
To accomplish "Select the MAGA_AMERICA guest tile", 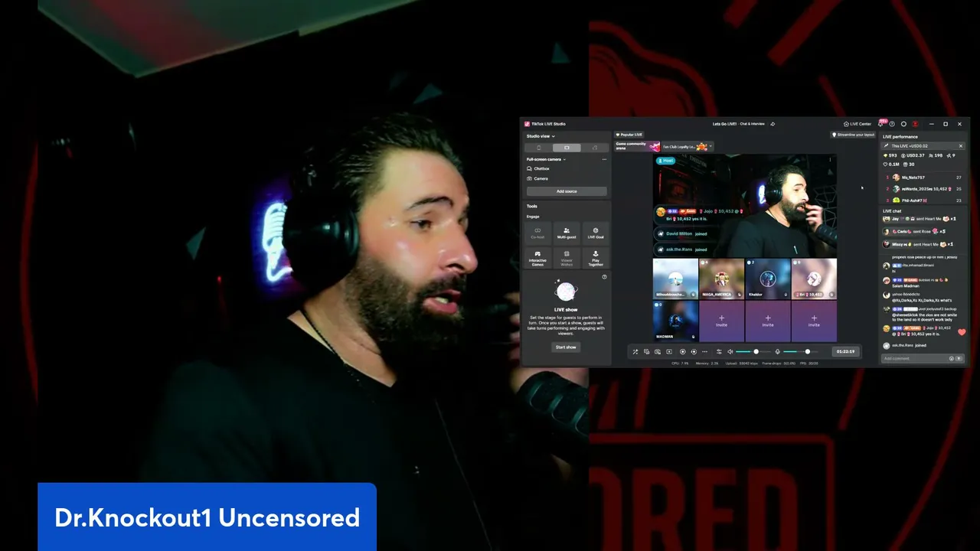I will click(721, 279).
